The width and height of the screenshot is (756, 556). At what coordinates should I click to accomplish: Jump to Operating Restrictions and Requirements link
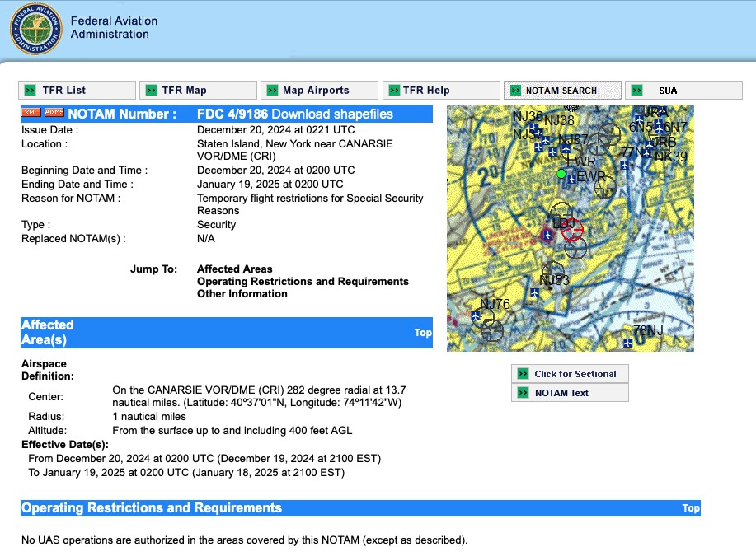[x=303, y=282]
